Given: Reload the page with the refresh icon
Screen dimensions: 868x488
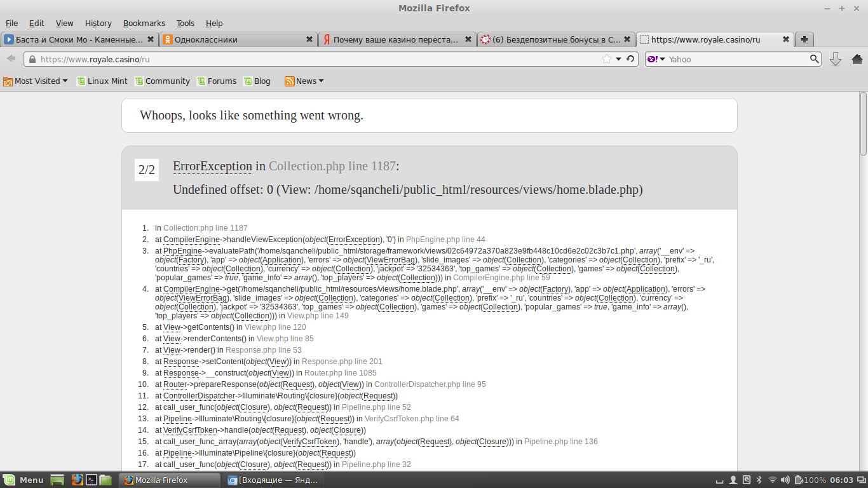Looking at the screenshot, I should (629, 58).
